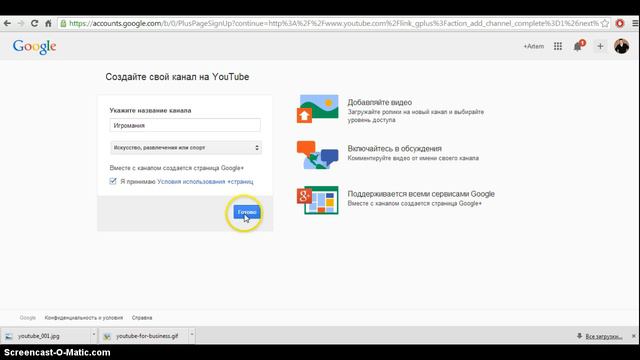
Task: Open the Chrome menu icon
Action: coord(635,23)
